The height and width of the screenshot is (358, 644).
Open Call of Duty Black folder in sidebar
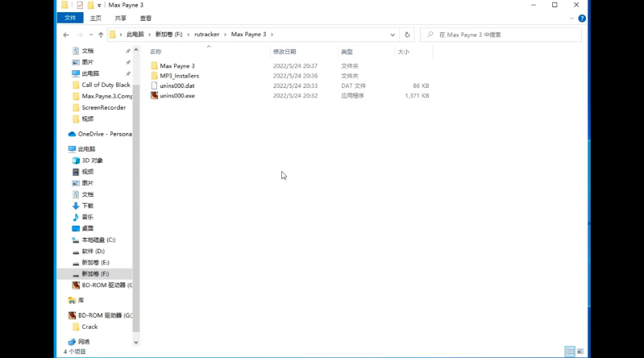click(x=106, y=85)
